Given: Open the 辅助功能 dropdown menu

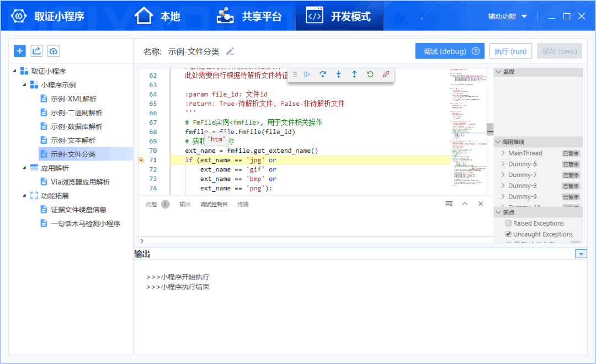Looking at the screenshot, I should (x=508, y=17).
